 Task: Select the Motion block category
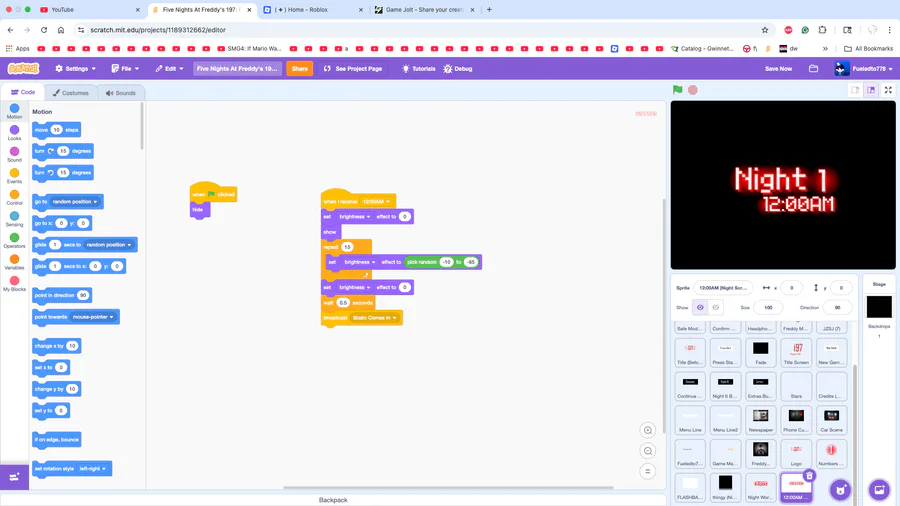click(x=14, y=111)
